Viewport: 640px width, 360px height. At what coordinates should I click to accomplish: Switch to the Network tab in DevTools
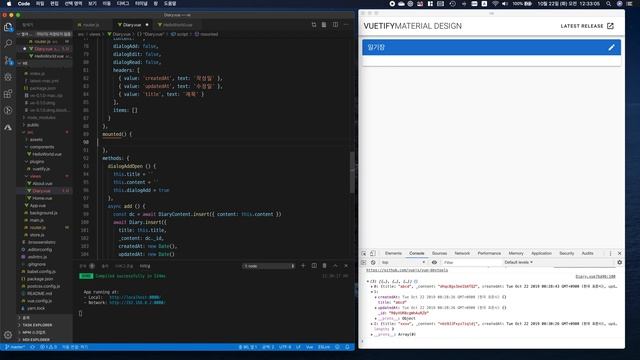(462, 253)
